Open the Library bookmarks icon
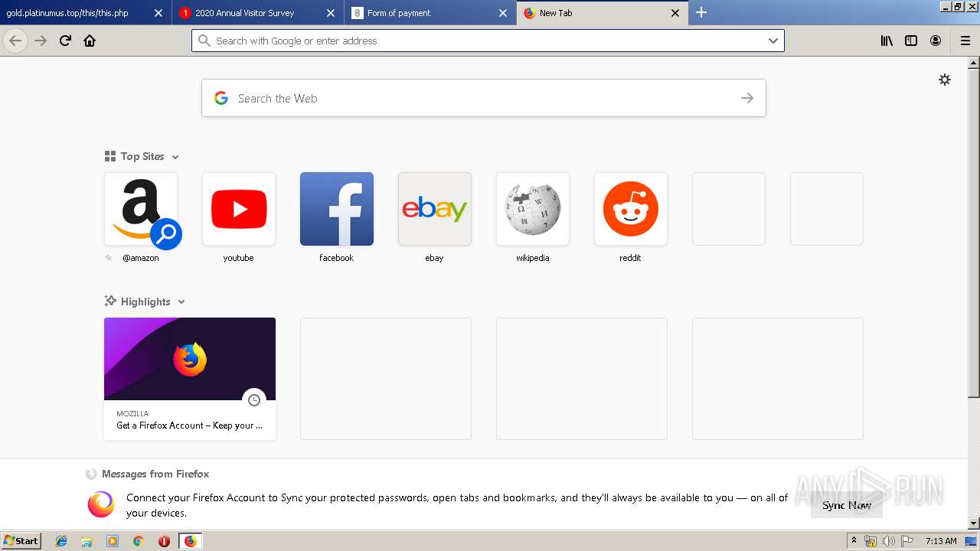 click(x=887, y=41)
